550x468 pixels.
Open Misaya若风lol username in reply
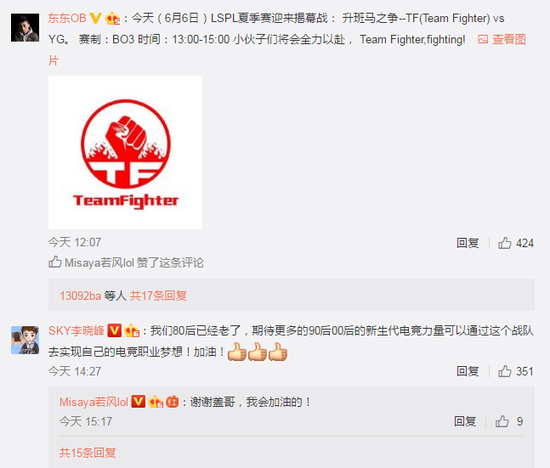point(94,402)
